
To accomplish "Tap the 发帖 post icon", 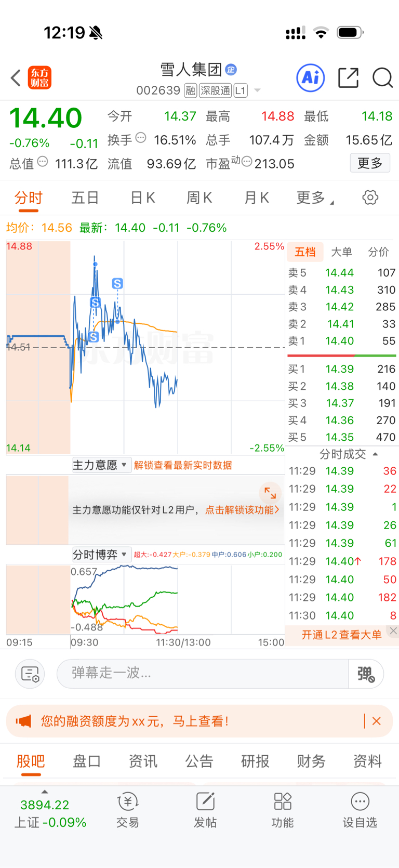I will [205, 810].
